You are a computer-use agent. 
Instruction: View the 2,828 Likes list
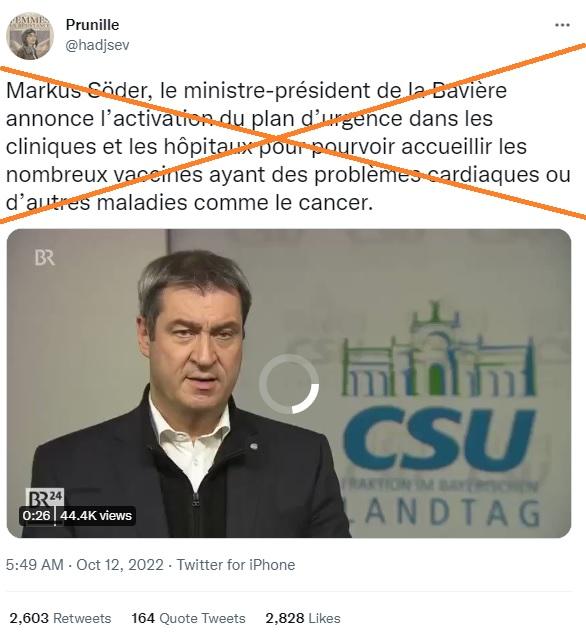coord(303,618)
